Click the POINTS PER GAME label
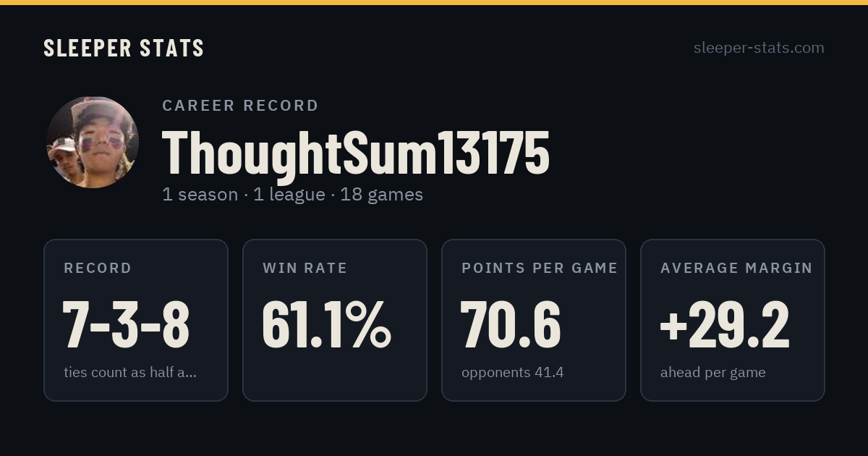The image size is (868, 456). (540, 268)
